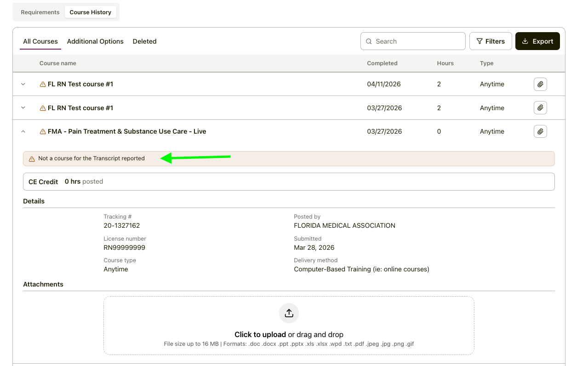Image resolution: width=588 pixels, height=366 pixels.
Task: Collapse the FMA Pain Treatment course details
Action: pyautogui.click(x=23, y=131)
